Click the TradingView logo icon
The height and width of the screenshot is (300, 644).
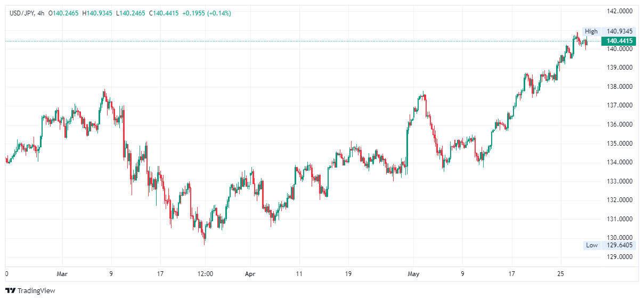pos(10,290)
